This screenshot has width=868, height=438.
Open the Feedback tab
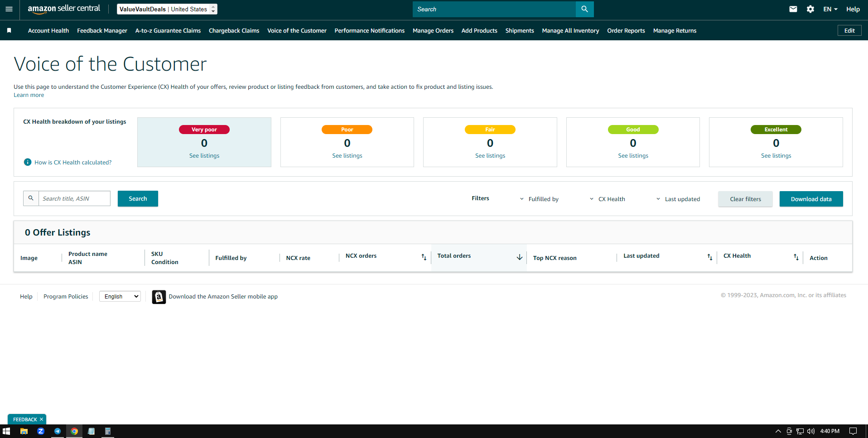[25, 419]
